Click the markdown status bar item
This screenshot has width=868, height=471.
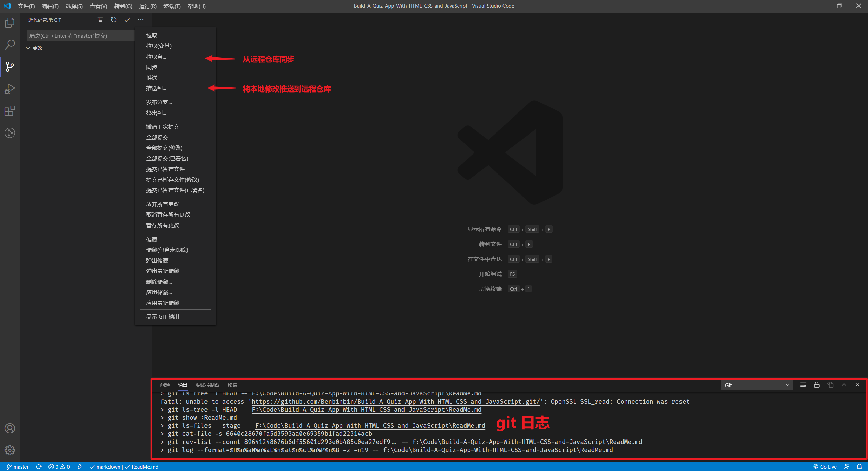click(x=105, y=467)
